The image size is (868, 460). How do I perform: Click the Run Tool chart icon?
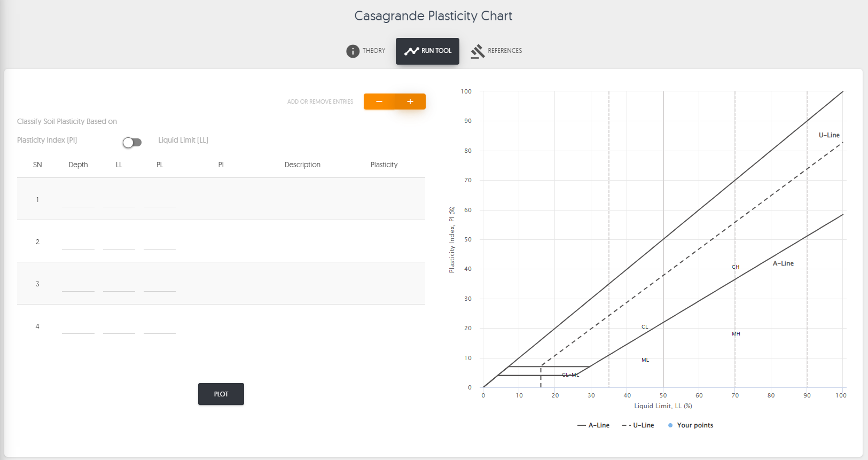(x=411, y=51)
